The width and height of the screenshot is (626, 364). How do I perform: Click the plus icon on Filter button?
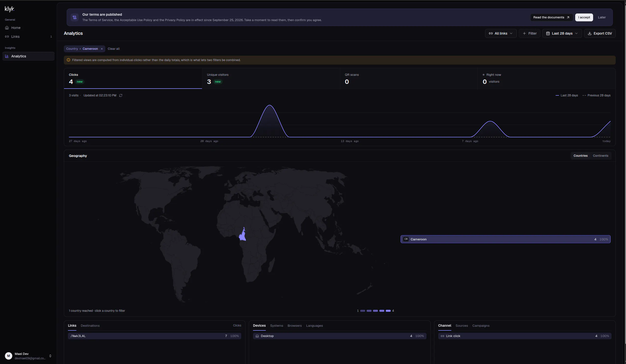point(524,33)
